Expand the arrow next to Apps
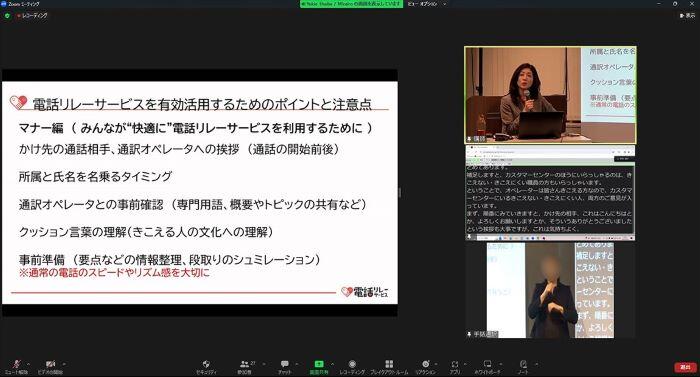 pos(465,364)
